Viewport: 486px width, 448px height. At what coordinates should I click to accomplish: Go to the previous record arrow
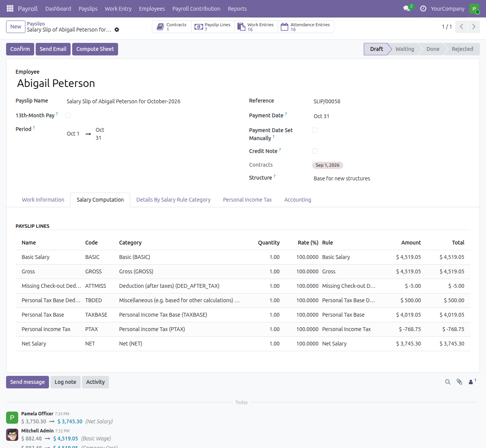[x=461, y=27]
